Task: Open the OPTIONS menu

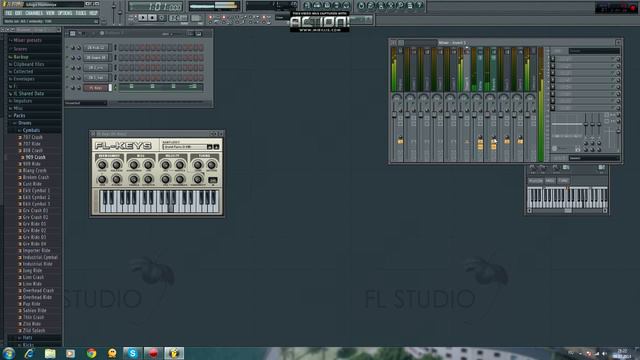Action: tap(65, 13)
